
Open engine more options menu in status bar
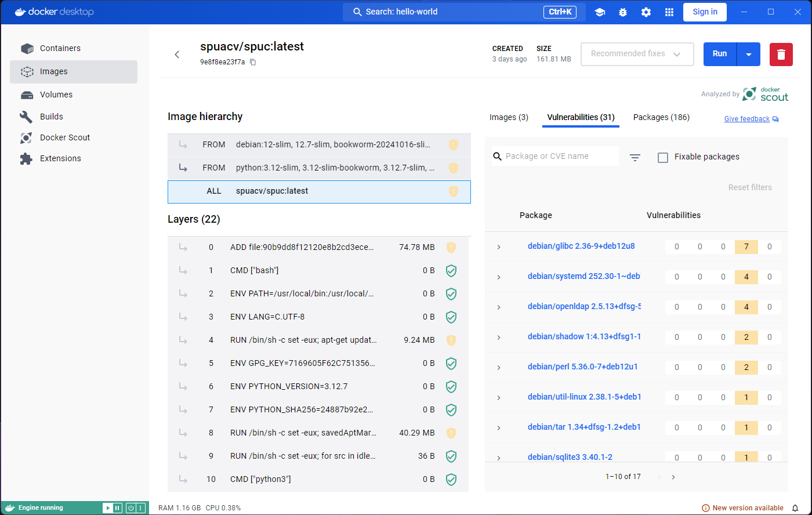tap(140, 508)
